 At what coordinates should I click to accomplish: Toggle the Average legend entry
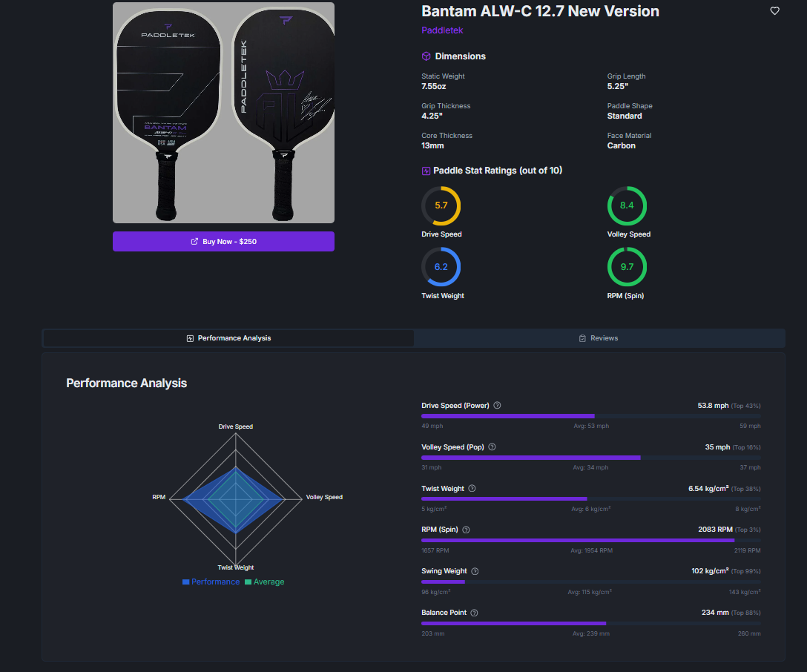pos(264,582)
